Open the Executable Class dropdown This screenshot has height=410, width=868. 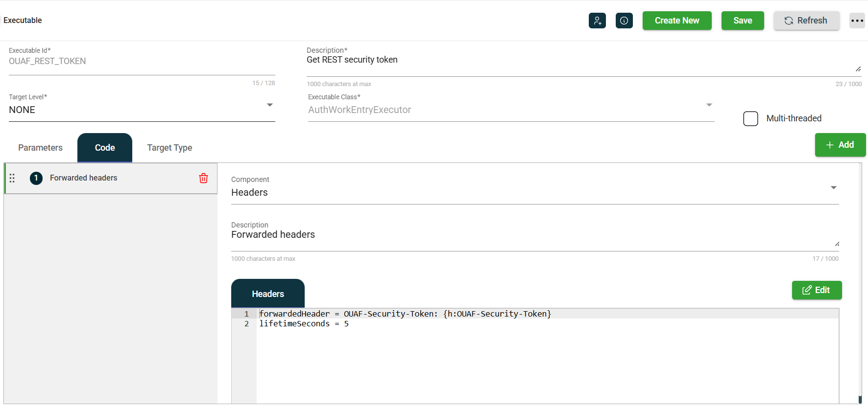[709, 105]
